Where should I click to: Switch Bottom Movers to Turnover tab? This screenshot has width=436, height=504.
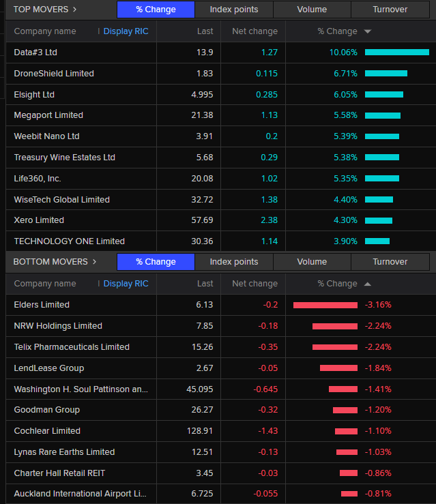[390, 262]
